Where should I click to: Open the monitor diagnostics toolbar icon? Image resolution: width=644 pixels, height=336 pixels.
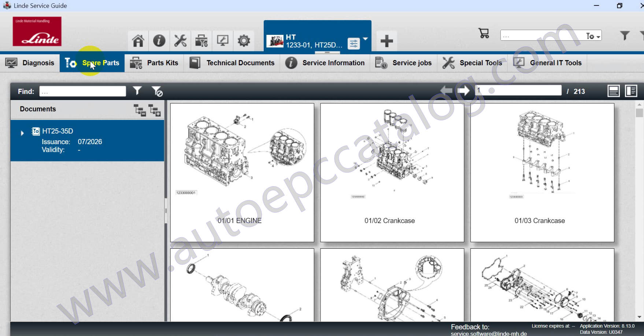(x=222, y=41)
